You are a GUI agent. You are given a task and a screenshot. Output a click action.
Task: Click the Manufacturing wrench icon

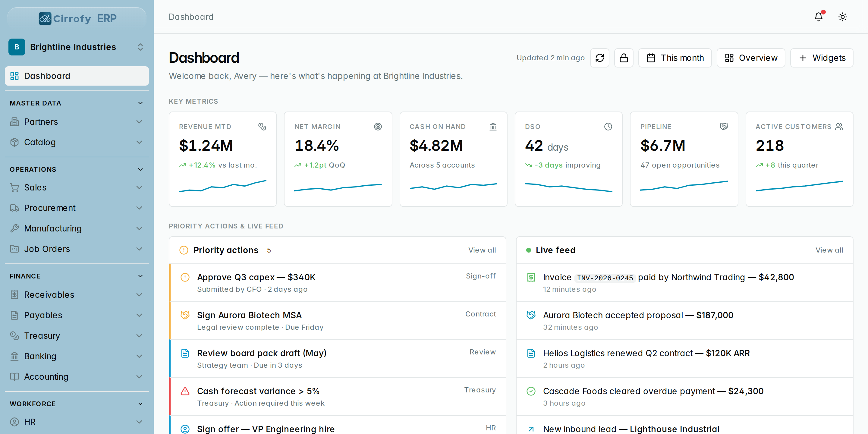(x=14, y=228)
